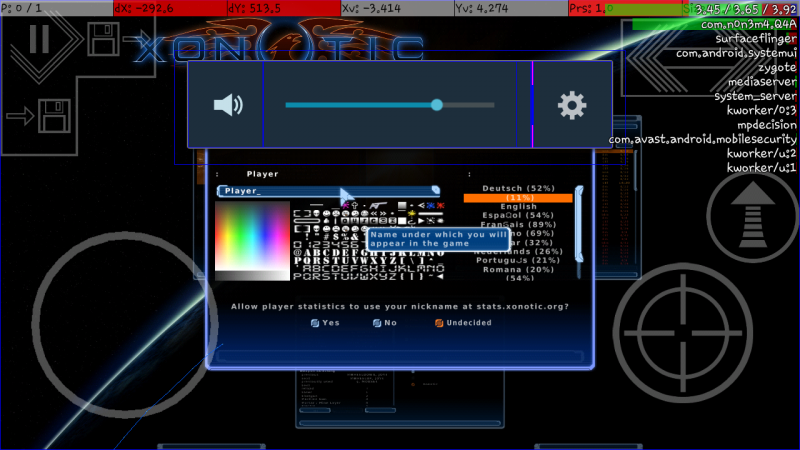Insert the @ character from palette
Image resolution: width=800 pixels, height=450 pixels.
coord(298,253)
